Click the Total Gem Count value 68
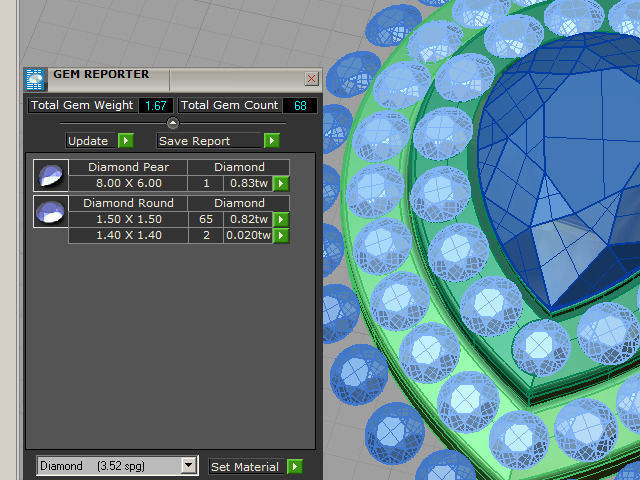The height and width of the screenshot is (480, 640). pos(300,106)
